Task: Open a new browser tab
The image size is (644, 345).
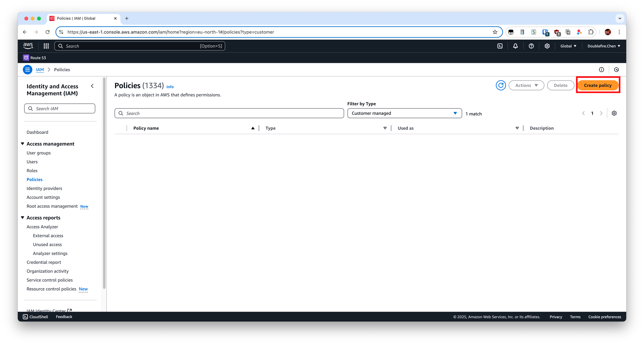Action: pyautogui.click(x=127, y=18)
